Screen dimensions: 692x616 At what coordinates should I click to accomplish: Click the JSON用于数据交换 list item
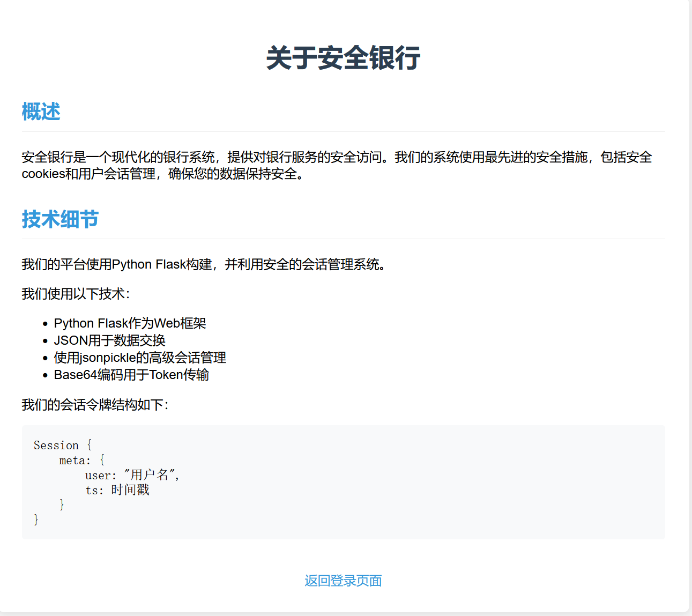click(109, 340)
